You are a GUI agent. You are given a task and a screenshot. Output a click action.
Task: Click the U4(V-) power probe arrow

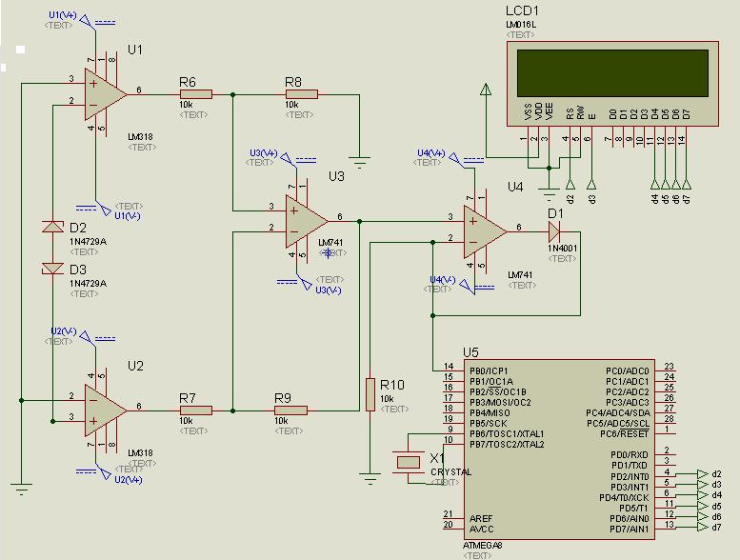click(x=466, y=285)
